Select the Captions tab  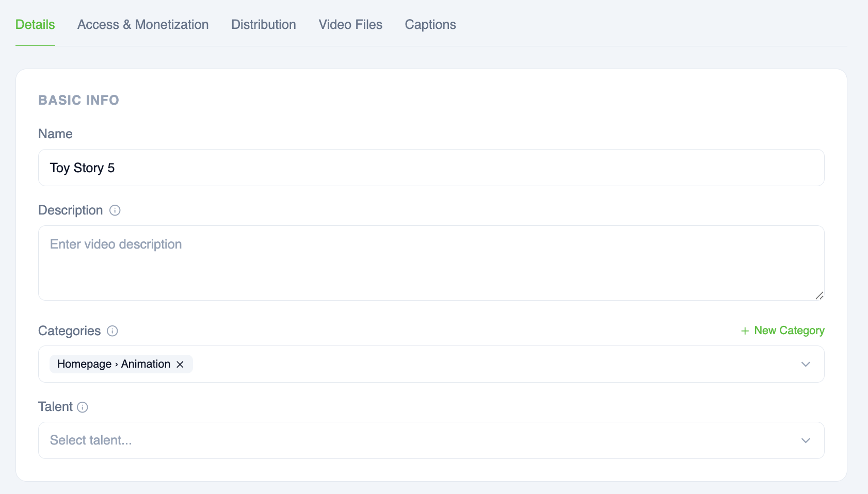coord(430,25)
